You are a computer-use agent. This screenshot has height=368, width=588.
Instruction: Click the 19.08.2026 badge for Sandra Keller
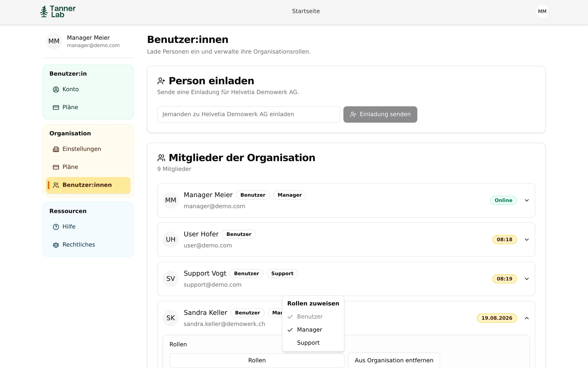point(497,318)
